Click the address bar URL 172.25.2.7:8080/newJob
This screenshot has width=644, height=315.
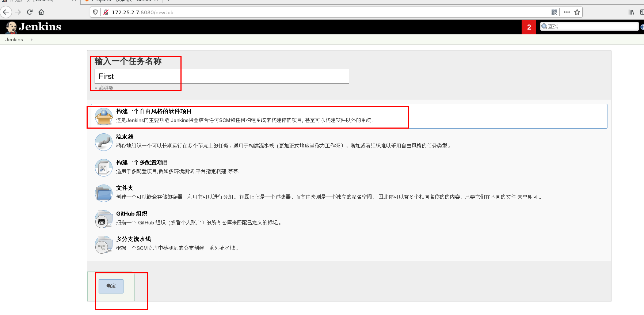tap(142, 12)
